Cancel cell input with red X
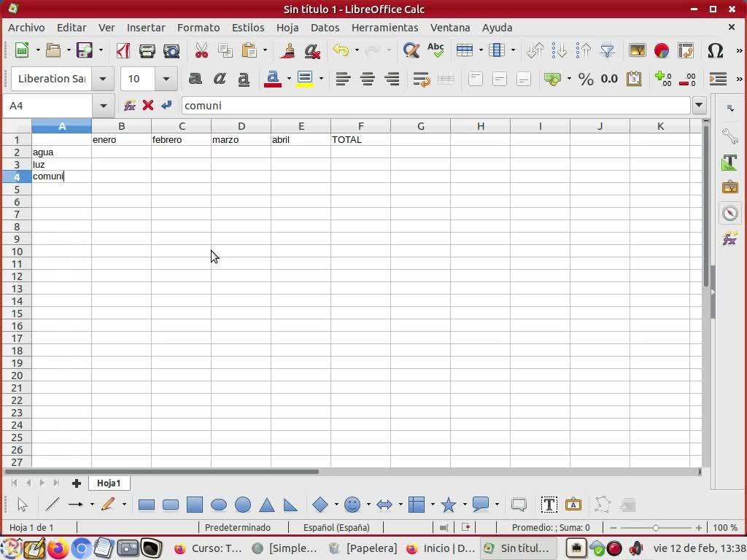This screenshot has width=747, height=560. (147, 105)
